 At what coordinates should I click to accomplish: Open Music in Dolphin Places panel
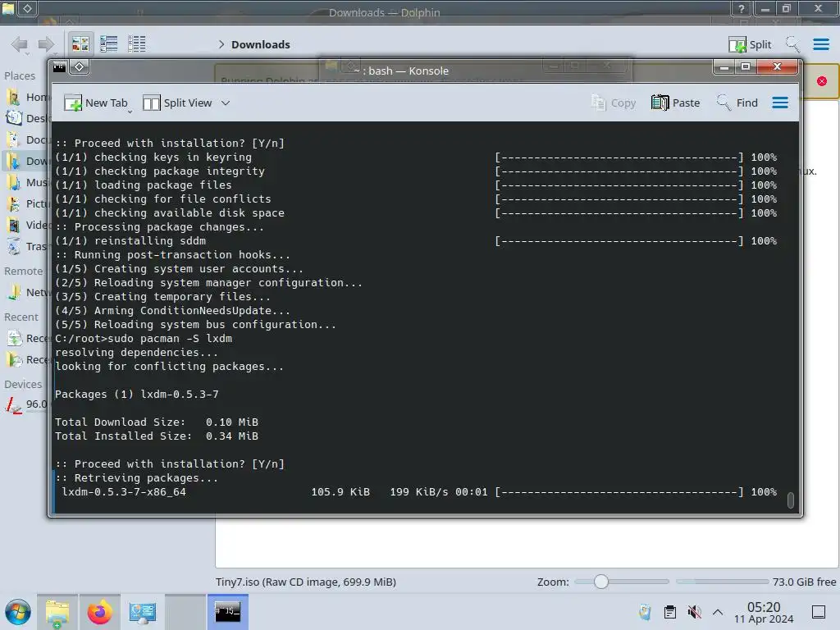pos(27,183)
